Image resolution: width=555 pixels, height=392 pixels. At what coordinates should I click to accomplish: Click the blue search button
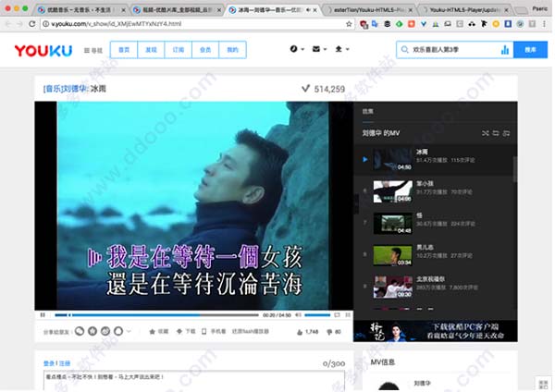[530, 50]
